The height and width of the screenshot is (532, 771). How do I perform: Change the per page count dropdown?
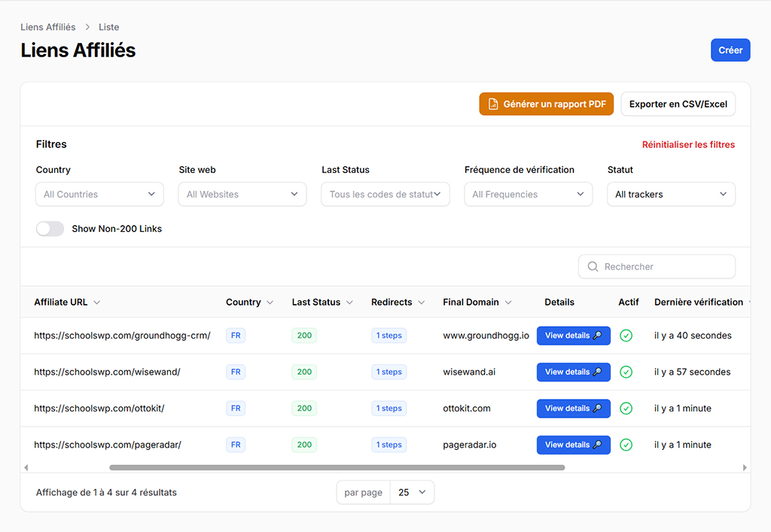pos(412,492)
